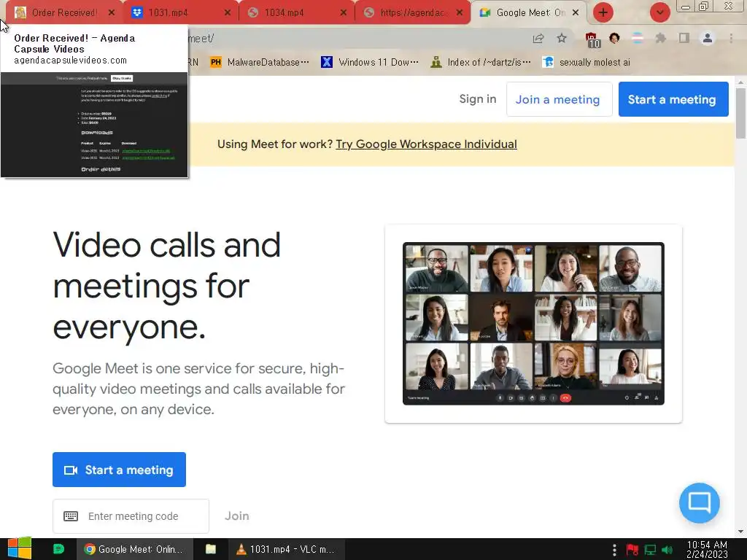Close the 1031.mp4 tab
The height and width of the screenshot is (560, 747).
coord(228,12)
